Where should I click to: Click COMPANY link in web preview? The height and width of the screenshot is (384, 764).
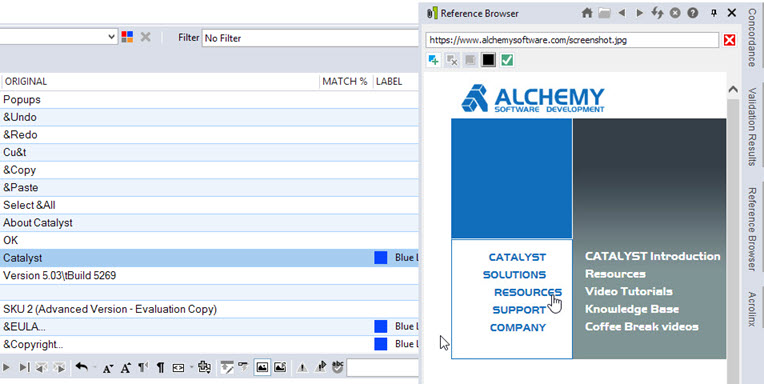tap(517, 327)
